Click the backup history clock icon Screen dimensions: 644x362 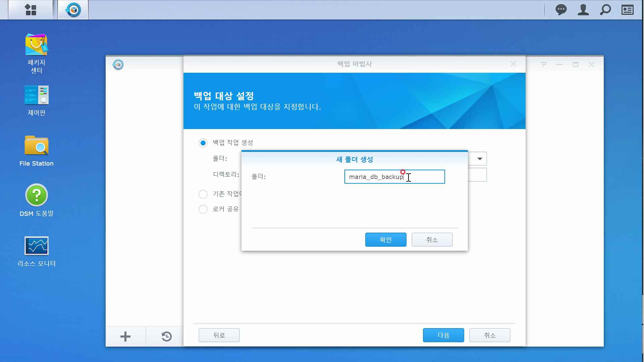tap(166, 336)
